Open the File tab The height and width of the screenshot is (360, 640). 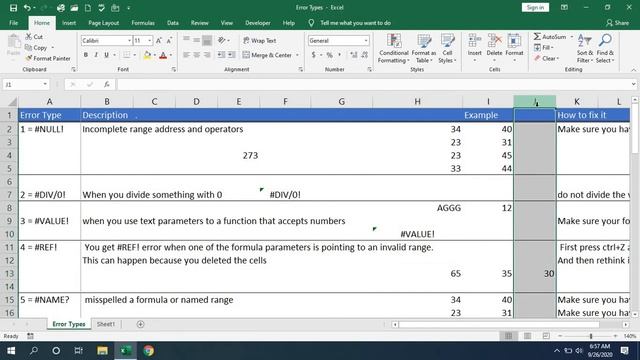[13, 23]
